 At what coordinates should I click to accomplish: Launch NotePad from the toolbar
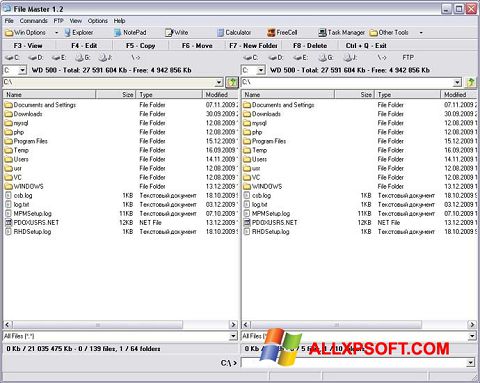coord(130,33)
